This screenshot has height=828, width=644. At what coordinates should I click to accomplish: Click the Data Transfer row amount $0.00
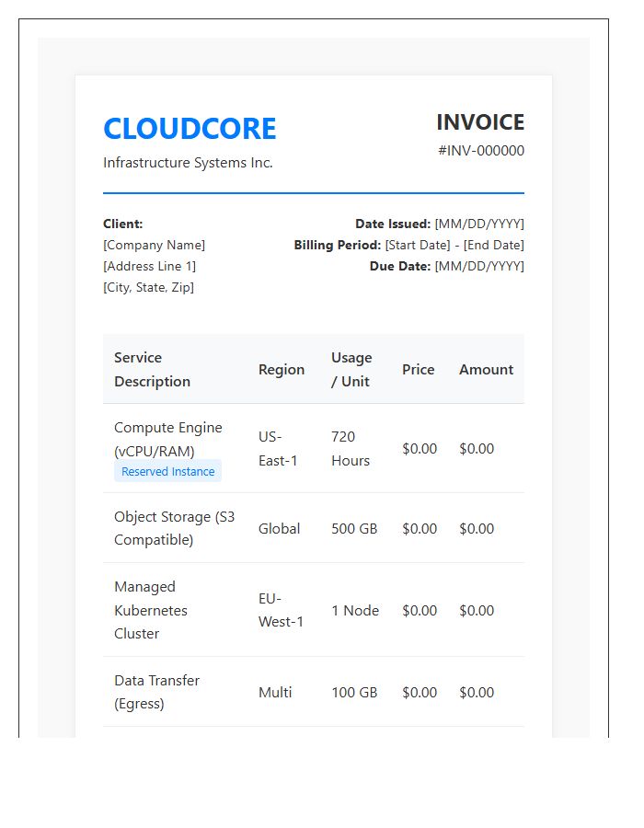477,692
